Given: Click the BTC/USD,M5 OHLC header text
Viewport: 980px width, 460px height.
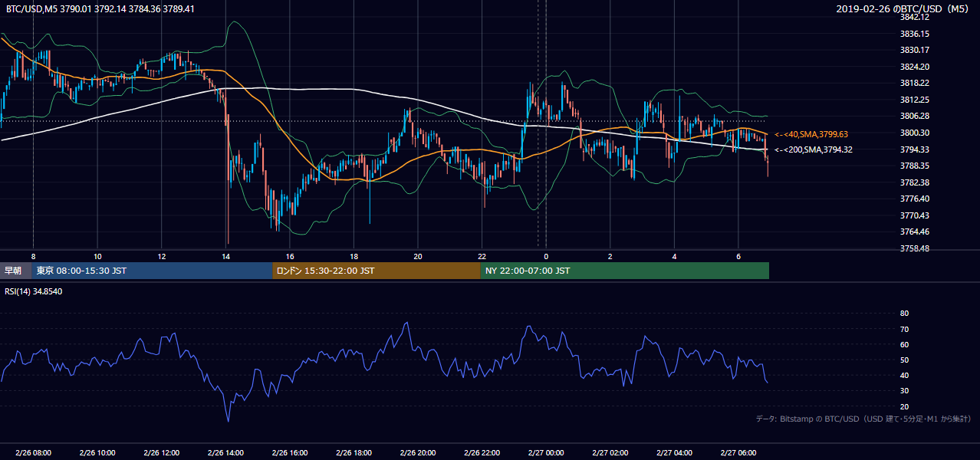Looking at the screenshot, I should pos(100,9).
